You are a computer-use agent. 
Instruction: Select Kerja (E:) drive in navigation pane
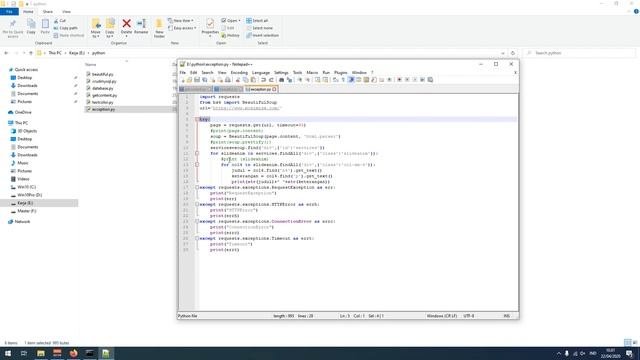click(x=25, y=203)
